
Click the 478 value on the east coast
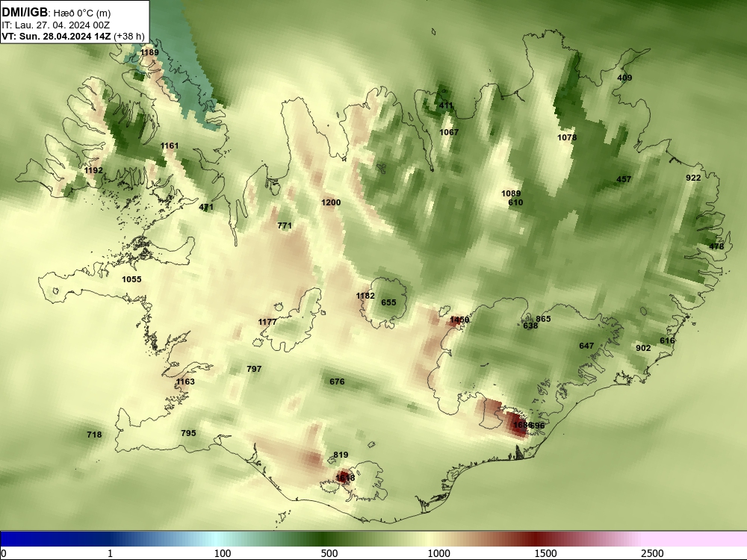[716, 246]
